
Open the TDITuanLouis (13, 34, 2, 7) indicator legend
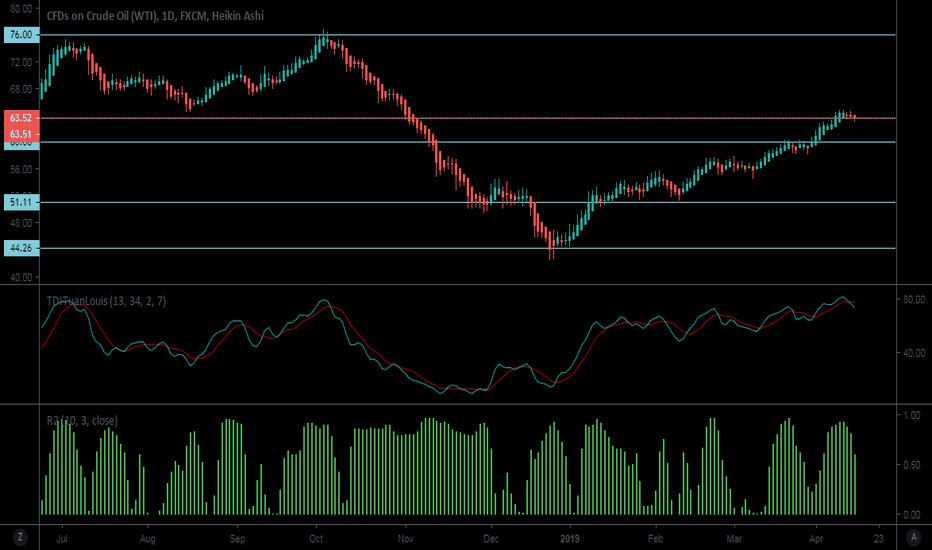coord(106,301)
